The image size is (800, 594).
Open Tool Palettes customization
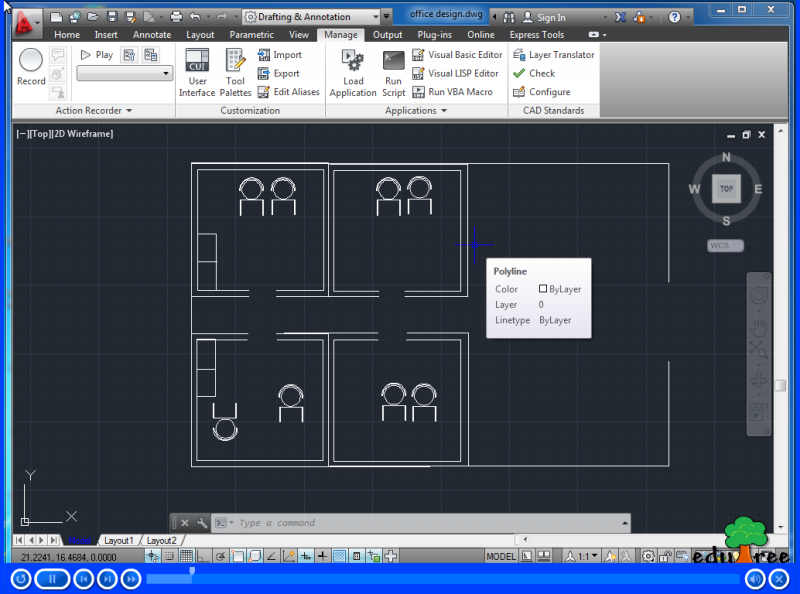tap(235, 72)
